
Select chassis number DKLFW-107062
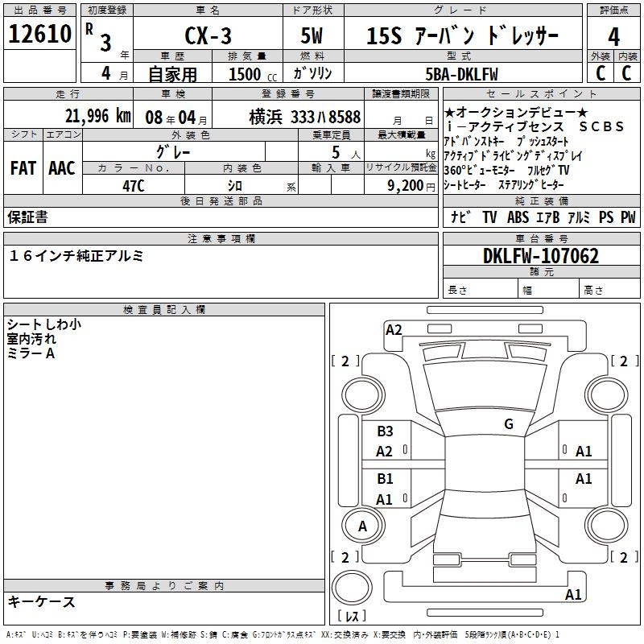[x=541, y=255]
